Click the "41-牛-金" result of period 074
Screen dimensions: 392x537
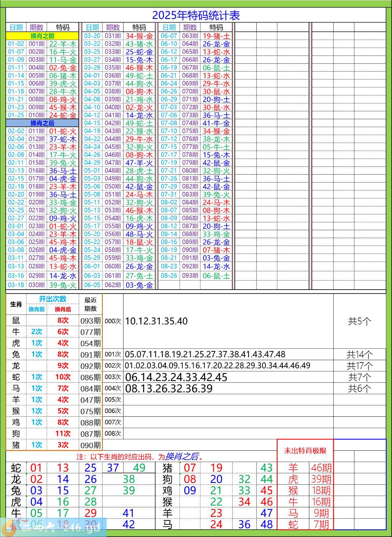216,123
